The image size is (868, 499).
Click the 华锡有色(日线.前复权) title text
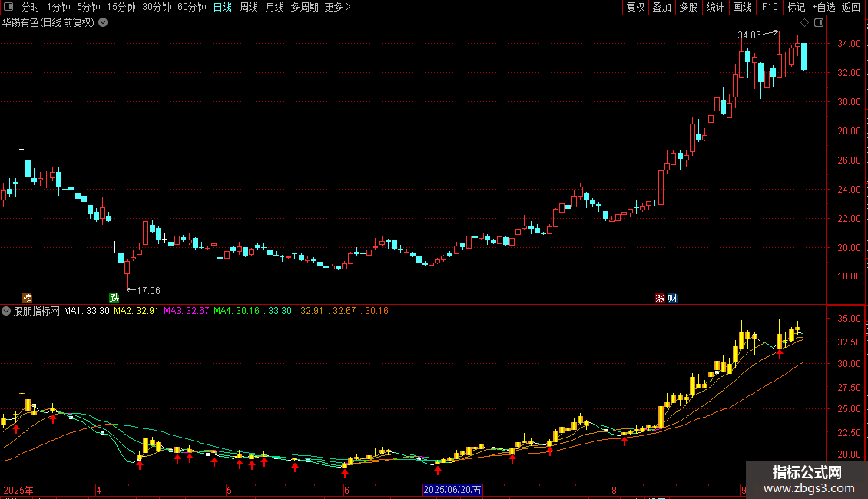[x=48, y=23]
